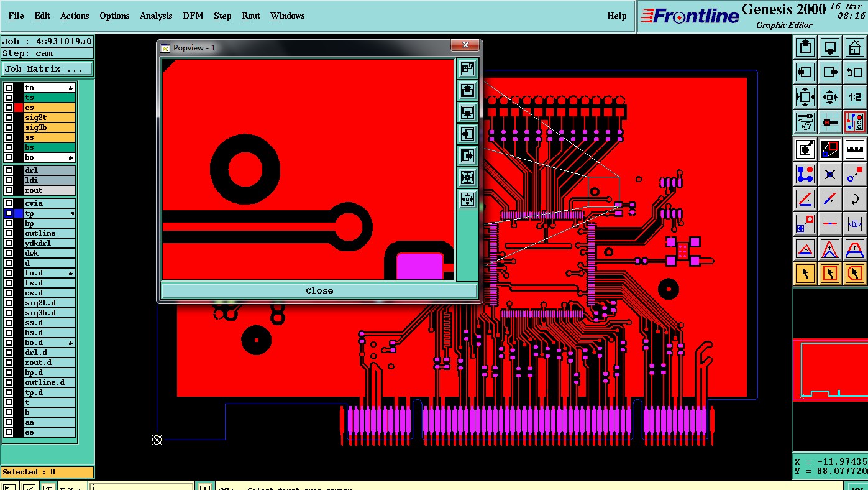Screen dimensions: 868x490
Task: Click the 1:2 zoom scale icon
Action: [x=855, y=96]
